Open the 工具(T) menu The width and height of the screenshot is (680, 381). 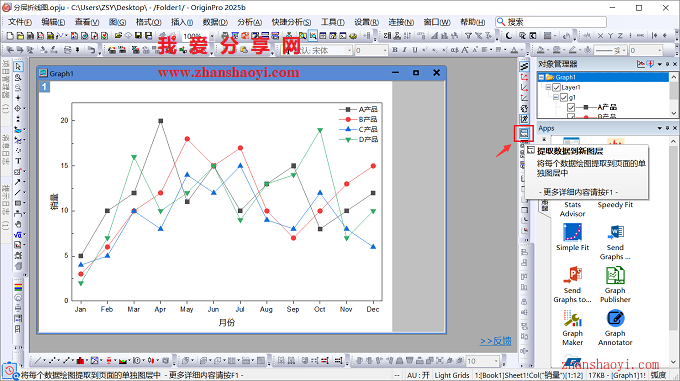tap(333, 22)
